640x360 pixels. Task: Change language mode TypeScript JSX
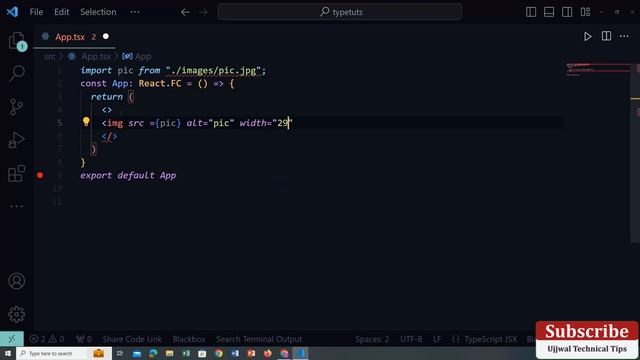point(490,339)
